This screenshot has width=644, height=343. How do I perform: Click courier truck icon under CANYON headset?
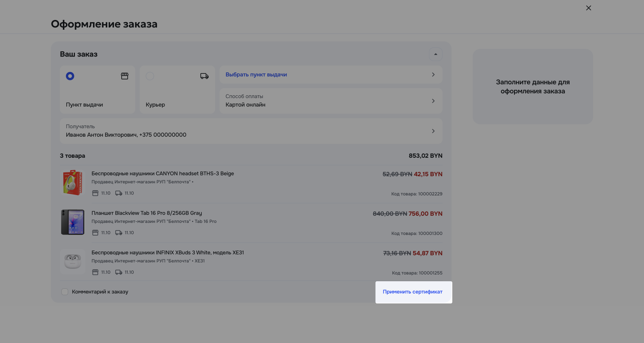click(x=119, y=193)
